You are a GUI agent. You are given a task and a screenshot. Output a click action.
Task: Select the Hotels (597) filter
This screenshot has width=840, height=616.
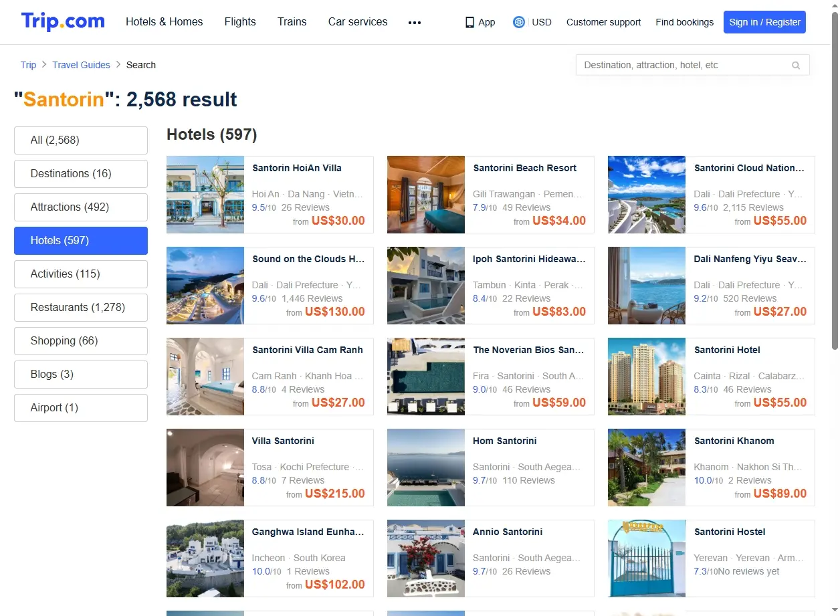click(81, 241)
